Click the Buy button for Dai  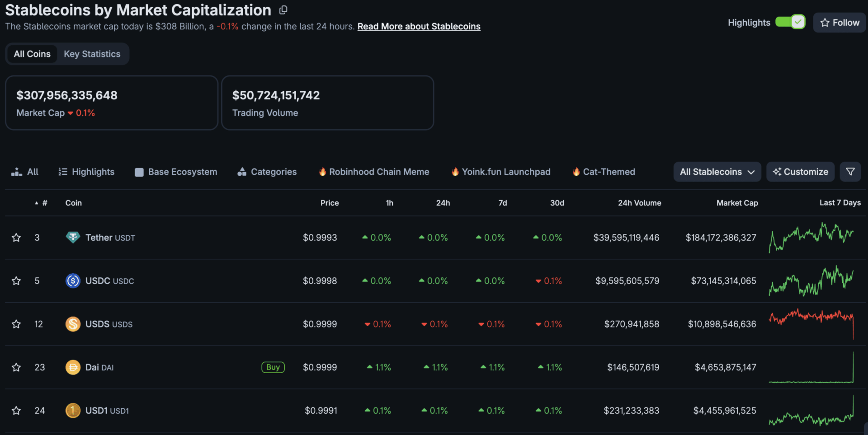[273, 368]
